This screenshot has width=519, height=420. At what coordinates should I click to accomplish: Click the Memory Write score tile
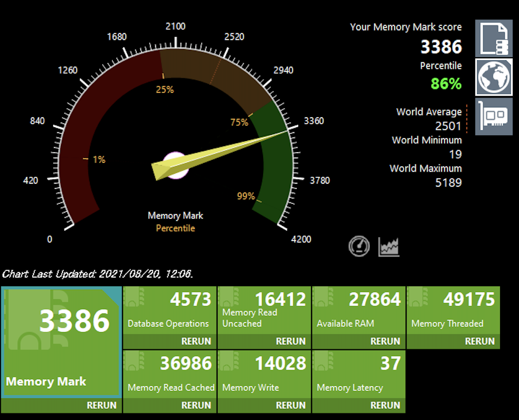coord(264,375)
